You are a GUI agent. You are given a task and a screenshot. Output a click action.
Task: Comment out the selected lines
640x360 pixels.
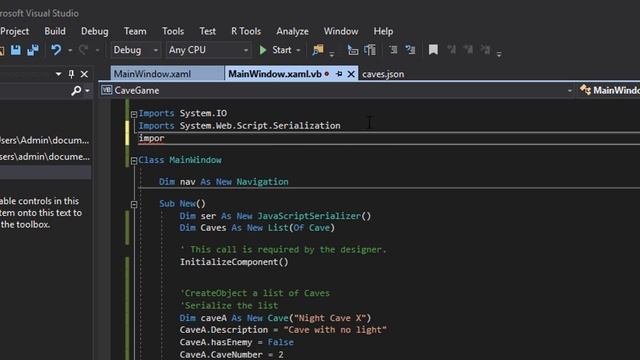[393, 50]
